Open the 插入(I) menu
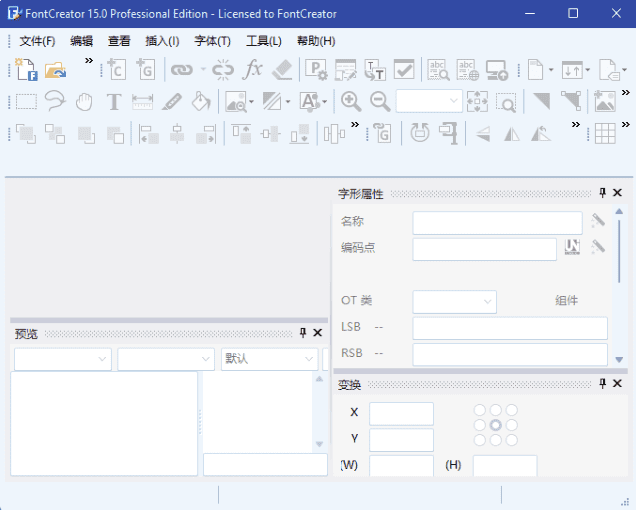Screen dimensions: 636x510 point(162,41)
